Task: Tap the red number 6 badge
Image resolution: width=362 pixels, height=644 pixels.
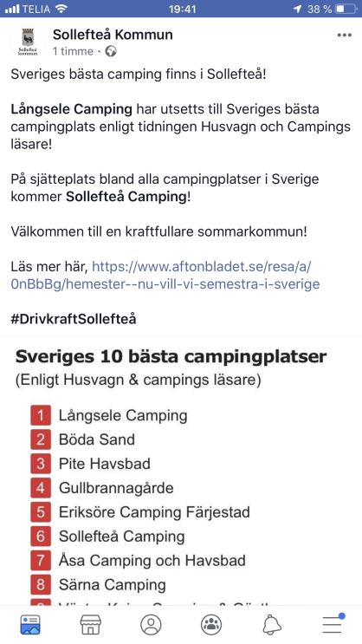Action: [41, 537]
